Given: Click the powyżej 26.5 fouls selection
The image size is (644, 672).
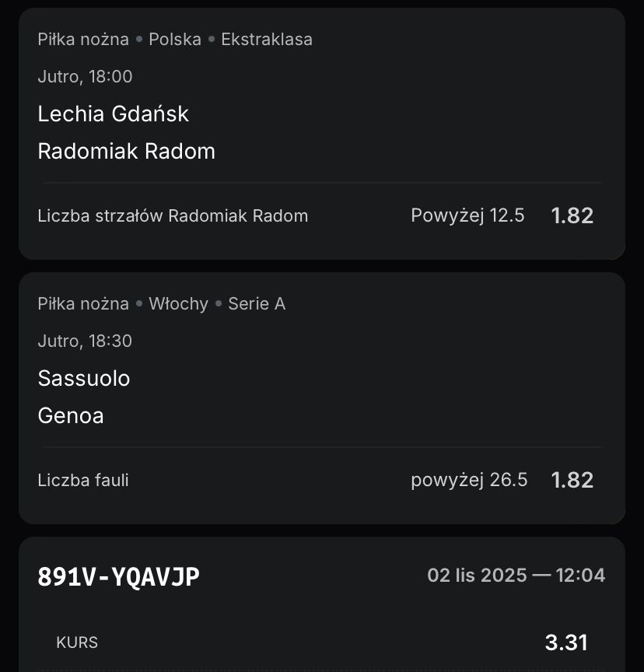Looking at the screenshot, I should click(469, 480).
